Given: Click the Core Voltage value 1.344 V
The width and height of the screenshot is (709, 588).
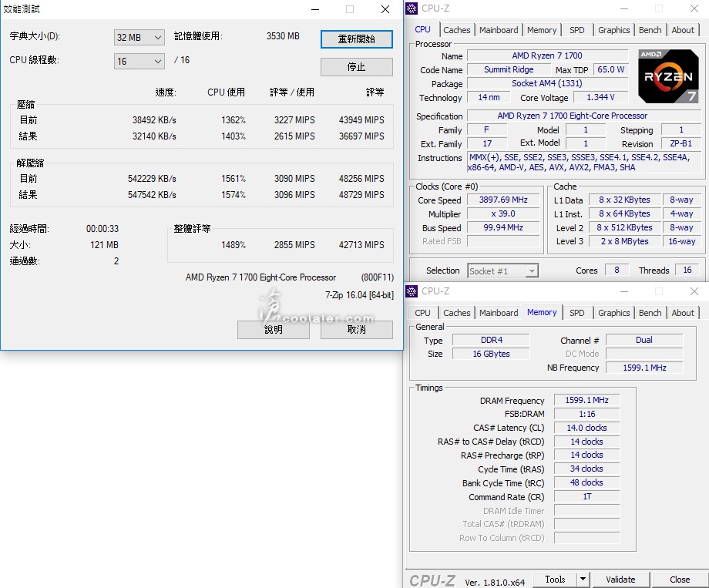Looking at the screenshot, I should pyautogui.click(x=600, y=97).
